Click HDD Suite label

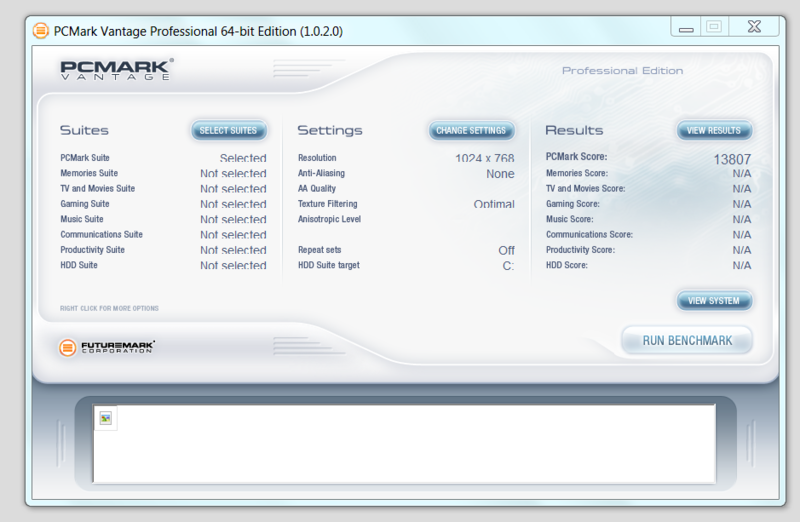[79, 265]
